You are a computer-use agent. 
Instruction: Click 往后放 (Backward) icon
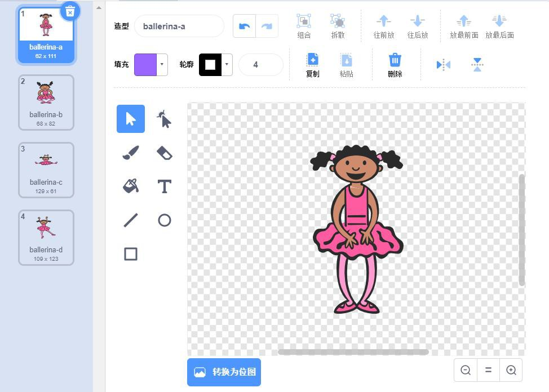click(x=417, y=21)
